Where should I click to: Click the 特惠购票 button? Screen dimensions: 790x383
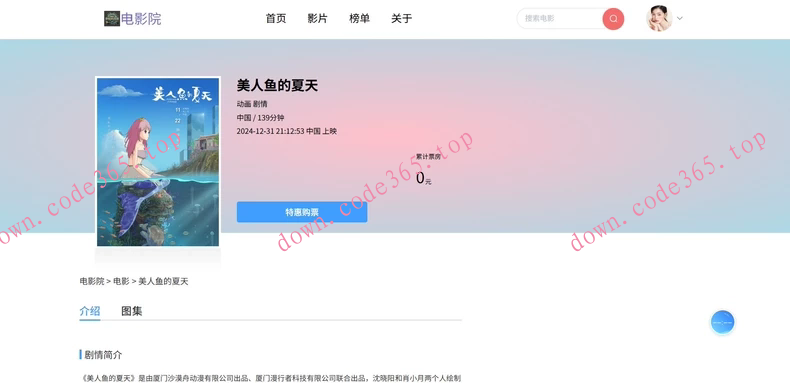coord(302,212)
